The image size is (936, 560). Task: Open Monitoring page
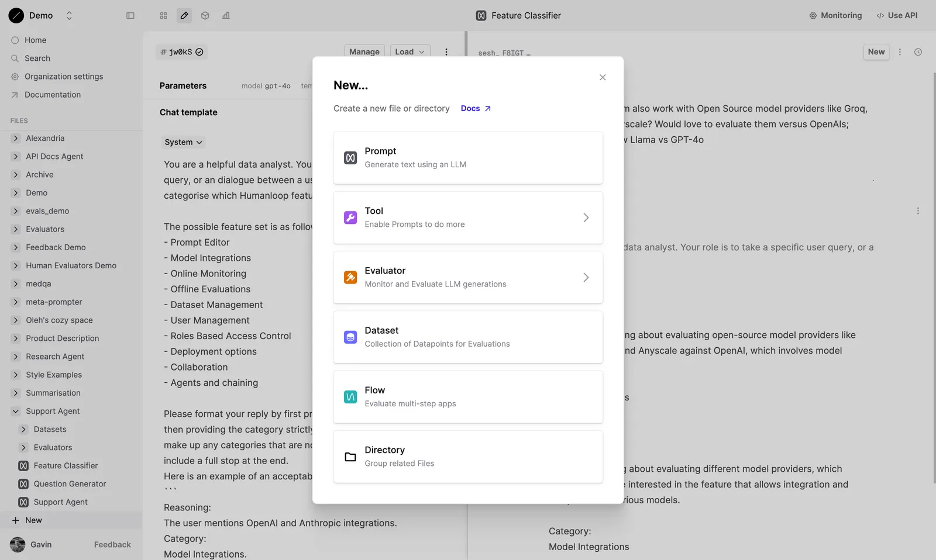click(835, 16)
